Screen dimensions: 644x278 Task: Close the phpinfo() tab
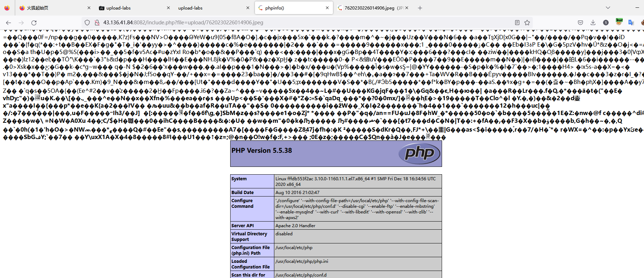pyautogui.click(x=327, y=8)
